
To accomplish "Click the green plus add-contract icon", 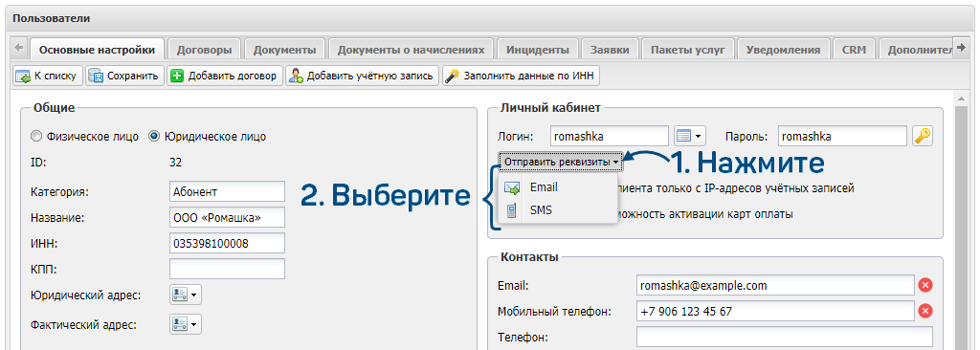I will pyautogui.click(x=177, y=77).
